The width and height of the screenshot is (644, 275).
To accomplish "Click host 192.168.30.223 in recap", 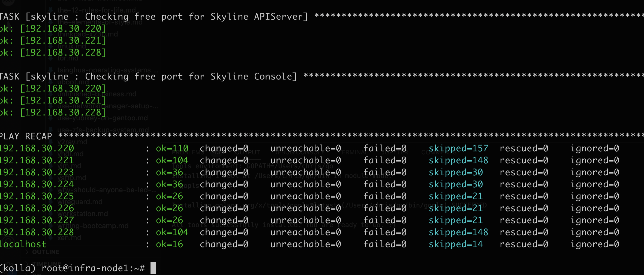I will 37,172.
